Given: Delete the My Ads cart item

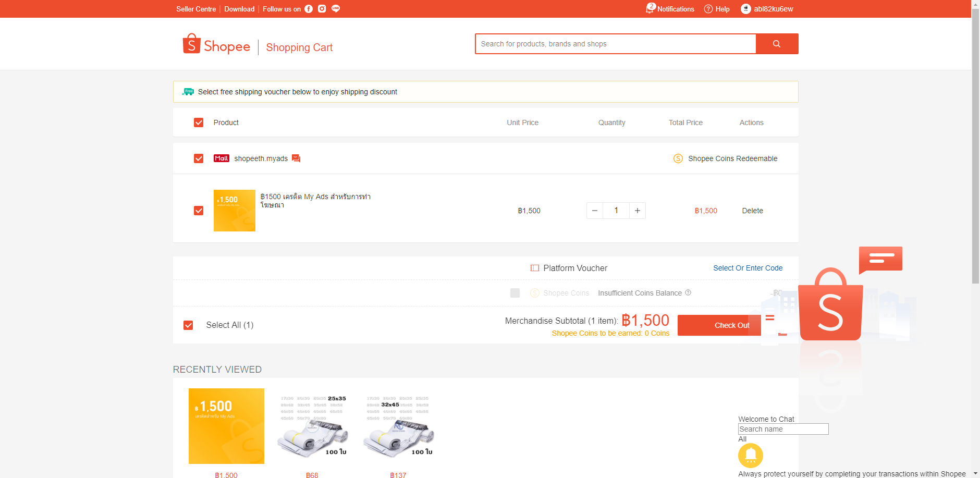Looking at the screenshot, I should (753, 211).
